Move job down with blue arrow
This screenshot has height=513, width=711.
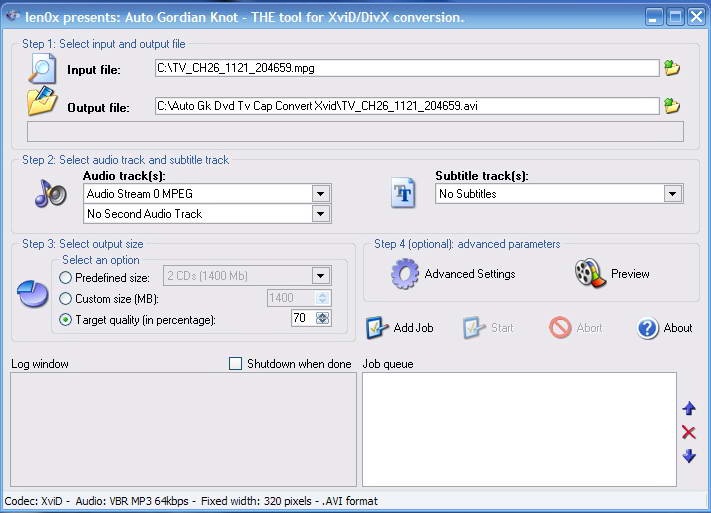689,456
